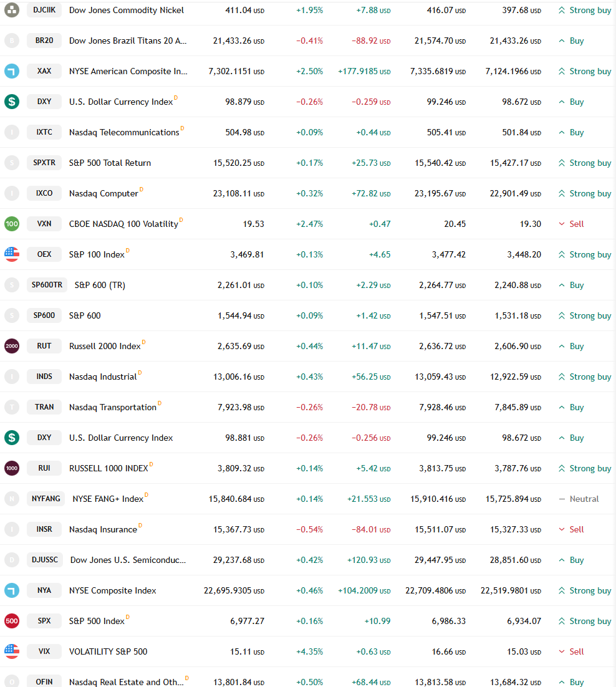Click the Russell 1000 RUI logo icon
Image resolution: width=616 pixels, height=687 pixels.
[x=12, y=468]
